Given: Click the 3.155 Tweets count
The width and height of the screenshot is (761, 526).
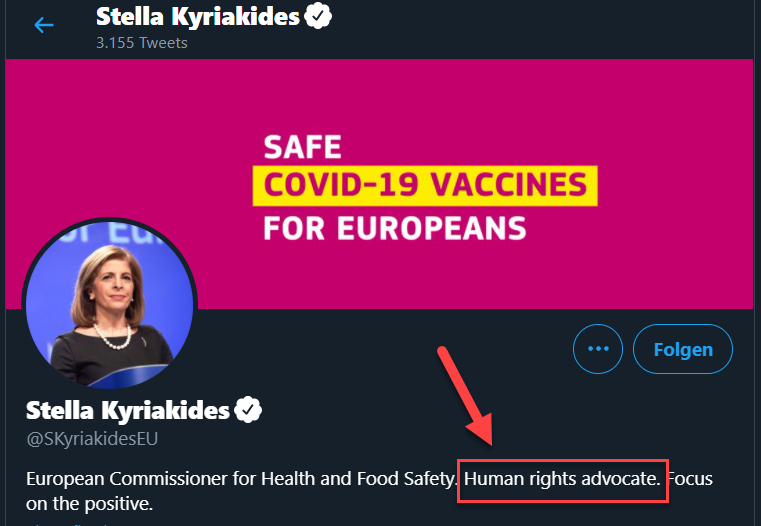Looking at the screenshot, I should (141, 43).
